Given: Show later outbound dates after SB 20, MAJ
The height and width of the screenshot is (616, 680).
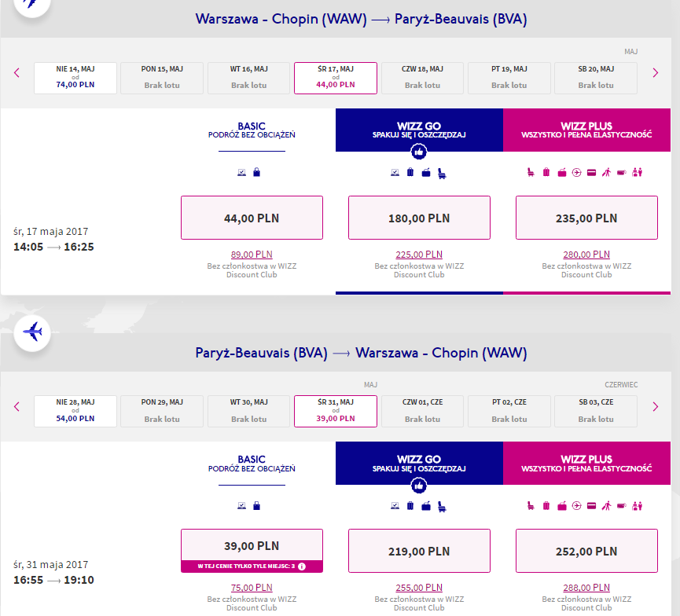Looking at the screenshot, I should pos(656,73).
